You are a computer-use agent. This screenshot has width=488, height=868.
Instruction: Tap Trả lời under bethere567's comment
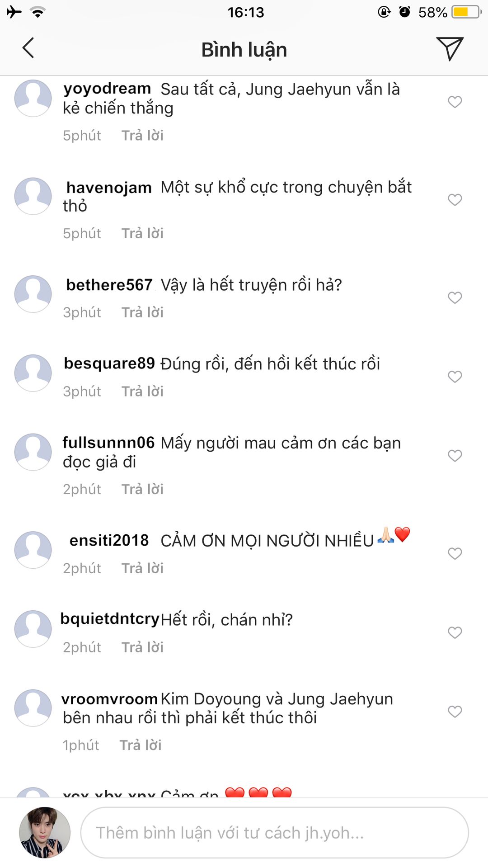tap(142, 312)
